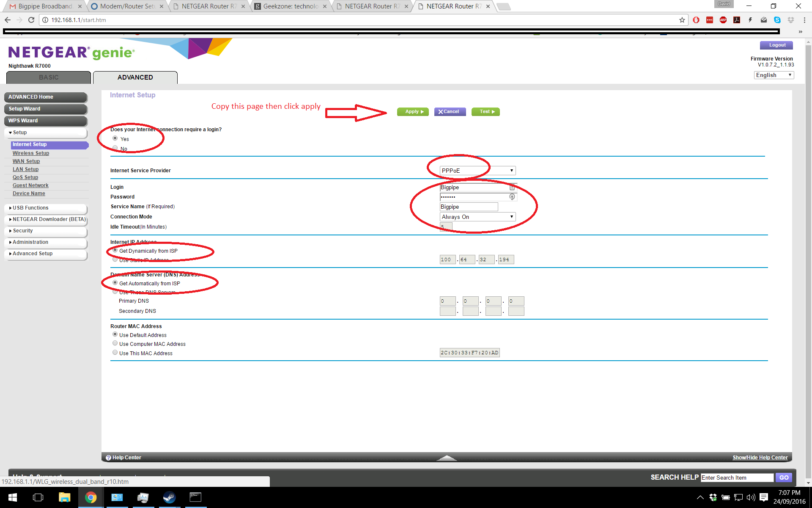The height and width of the screenshot is (508, 812).
Task: Select Use Computer MAC Address
Action: click(115, 343)
